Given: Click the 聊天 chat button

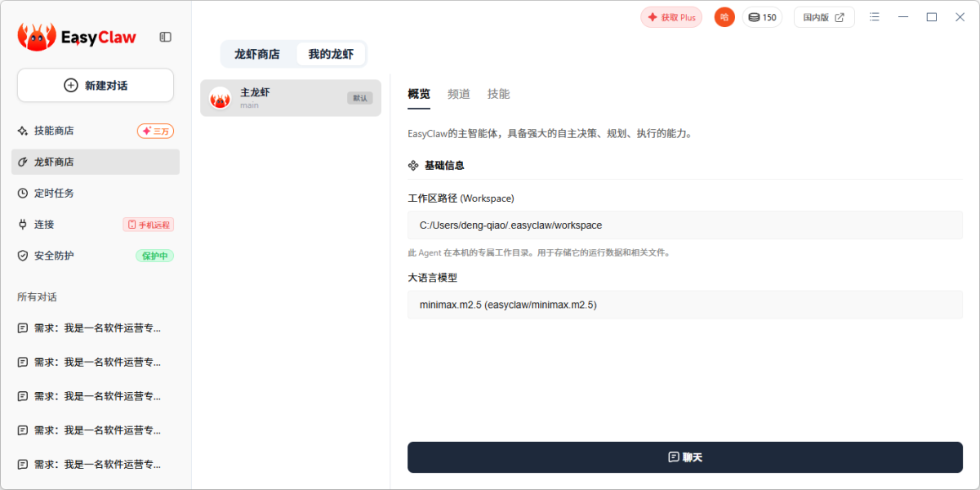Looking at the screenshot, I should 684,457.
